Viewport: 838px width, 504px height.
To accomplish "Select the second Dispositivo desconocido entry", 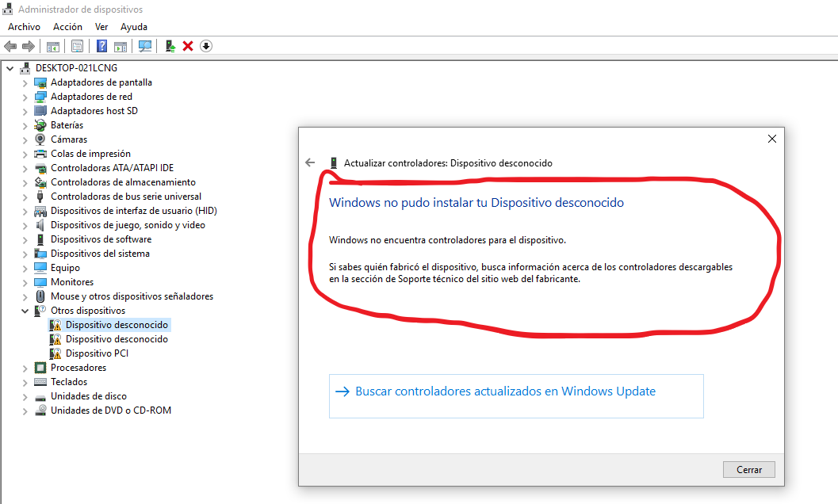I will pyautogui.click(x=117, y=339).
